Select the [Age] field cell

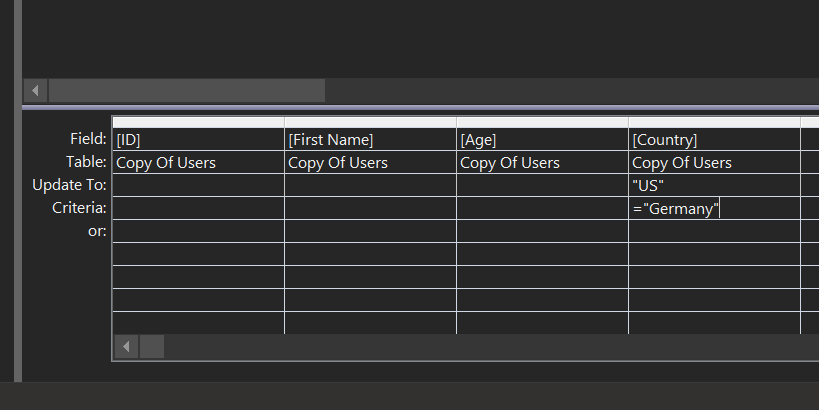pyautogui.click(x=542, y=140)
